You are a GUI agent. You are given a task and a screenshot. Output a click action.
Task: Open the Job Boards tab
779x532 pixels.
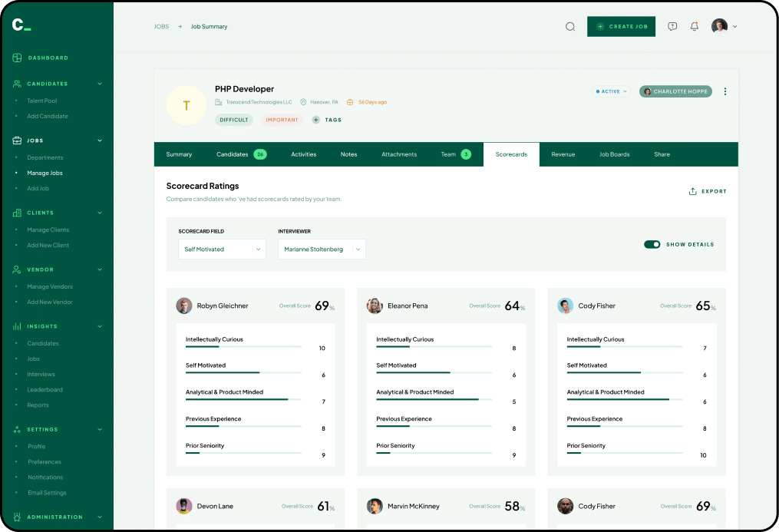click(x=615, y=154)
